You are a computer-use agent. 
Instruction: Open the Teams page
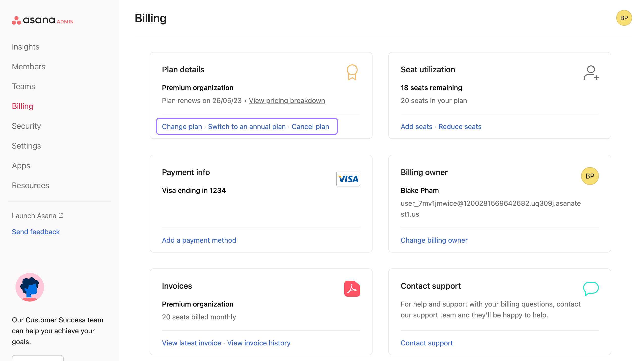24,86
